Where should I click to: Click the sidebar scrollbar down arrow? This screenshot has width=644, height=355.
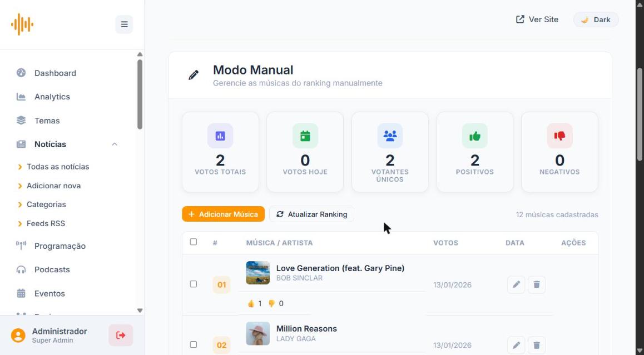coord(140,311)
